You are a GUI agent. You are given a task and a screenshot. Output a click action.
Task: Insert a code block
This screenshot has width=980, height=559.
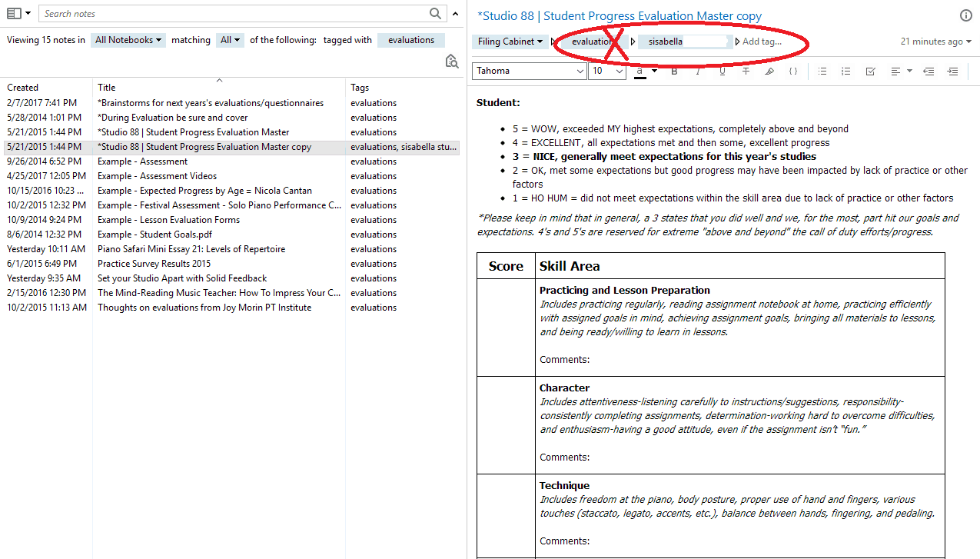coord(793,72)
